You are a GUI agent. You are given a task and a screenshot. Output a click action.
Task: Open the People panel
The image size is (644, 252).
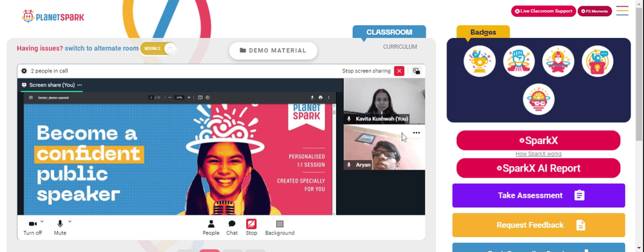(x=211, y=228)
